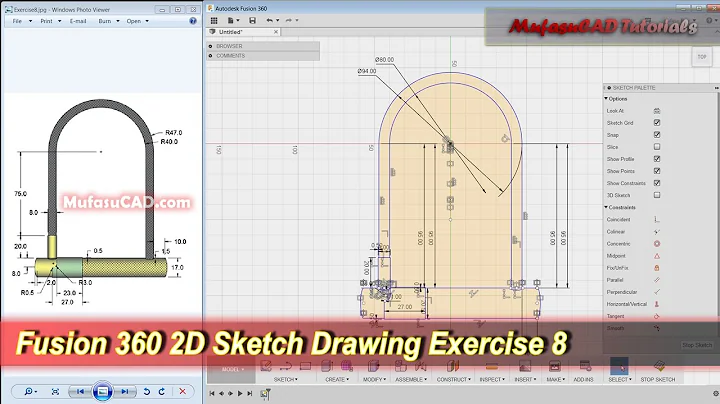Toggle the Show Profile checkbox
The height and width of the screenshot is (404, 720).
657,159
